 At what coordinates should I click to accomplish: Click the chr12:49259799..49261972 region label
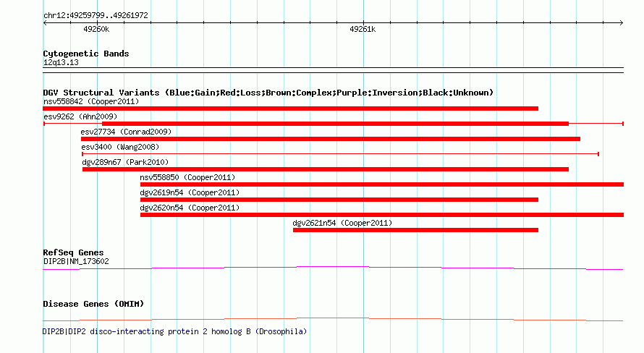coord(96,15)
